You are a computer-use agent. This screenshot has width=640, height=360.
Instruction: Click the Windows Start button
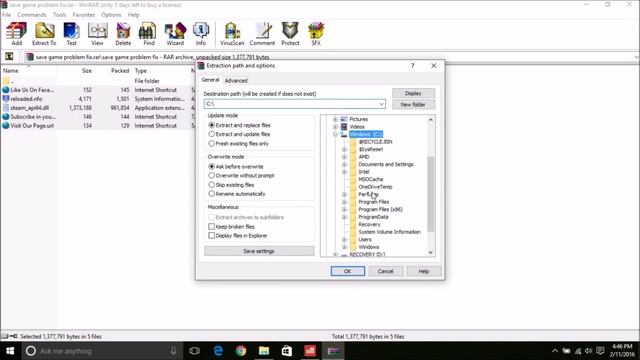click(10, 351)
